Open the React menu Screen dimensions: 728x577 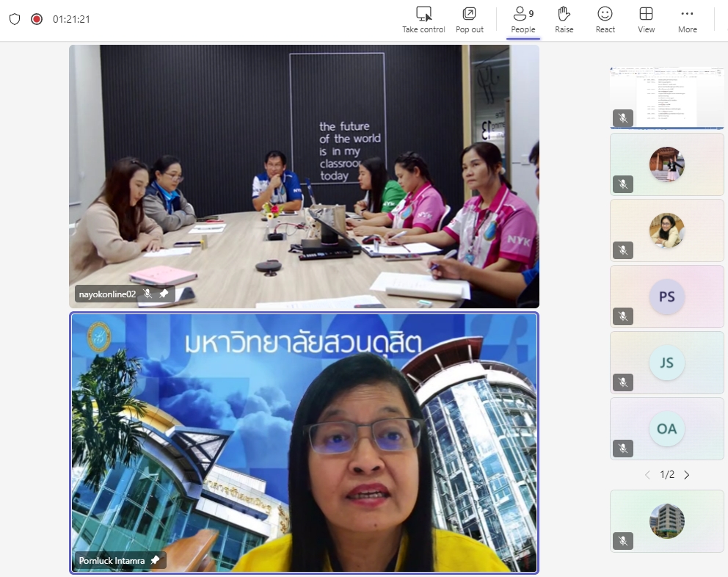click(x=605, y=20)
